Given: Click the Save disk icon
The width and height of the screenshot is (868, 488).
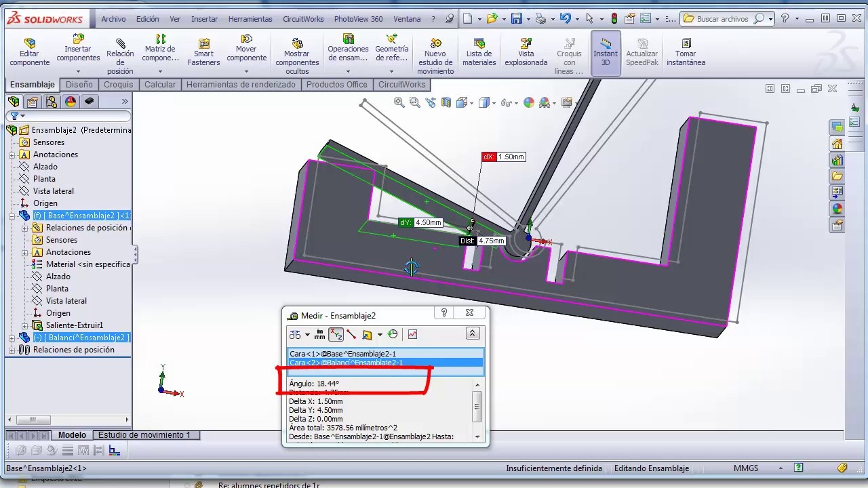Looking at the screenshot, I should [517, 18].
